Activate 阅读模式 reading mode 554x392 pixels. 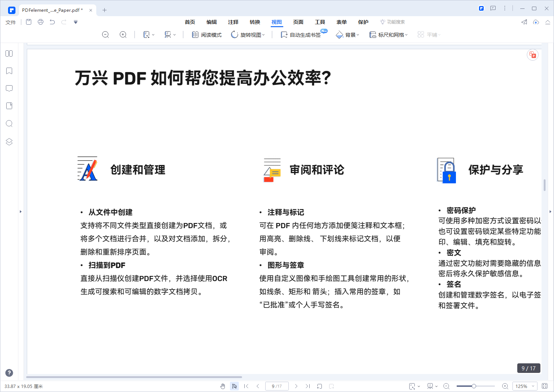206,35
